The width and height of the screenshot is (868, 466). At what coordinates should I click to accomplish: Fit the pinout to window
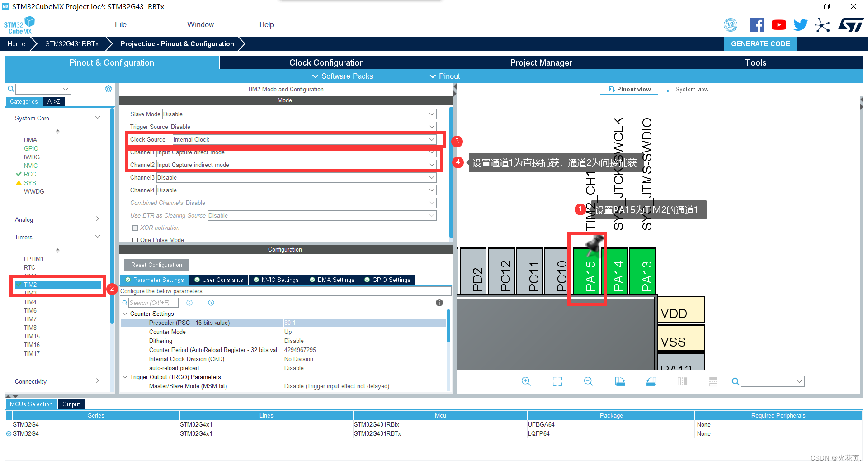pyautogui.click(x=557, y=381)
